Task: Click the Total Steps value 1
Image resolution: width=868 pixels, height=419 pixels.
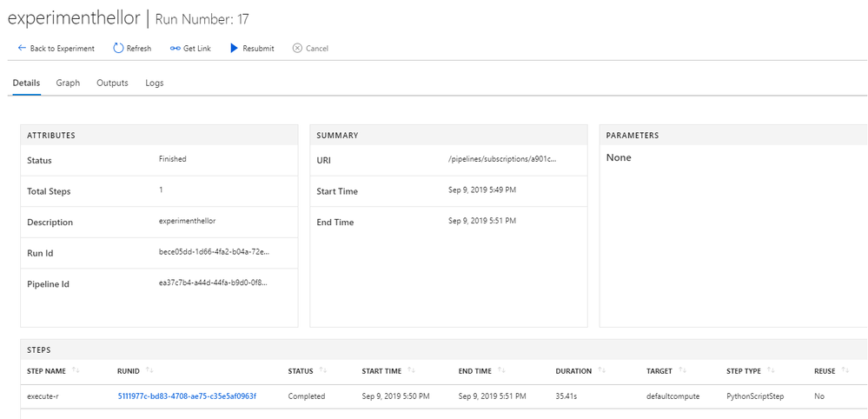Action: click(161, 190)
